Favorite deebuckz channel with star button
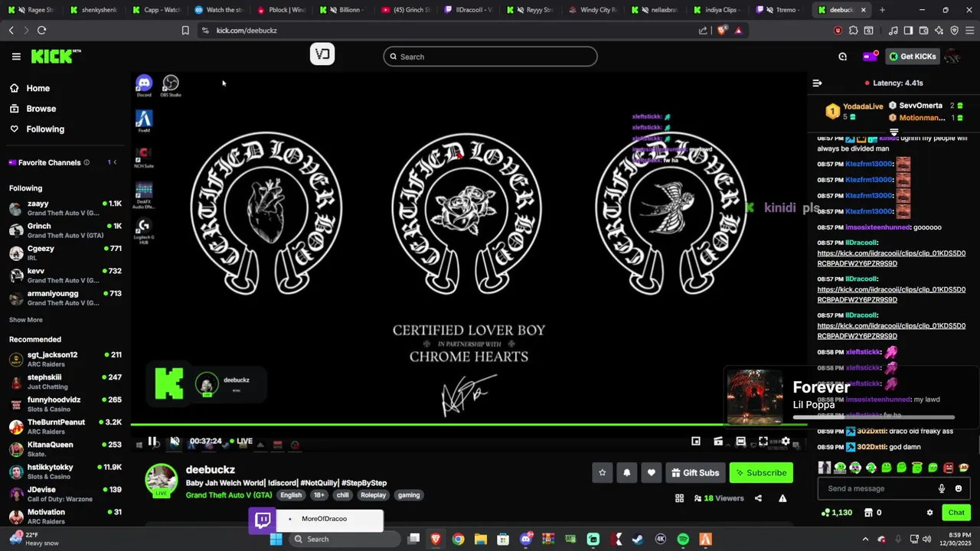 tap(602, 473)
